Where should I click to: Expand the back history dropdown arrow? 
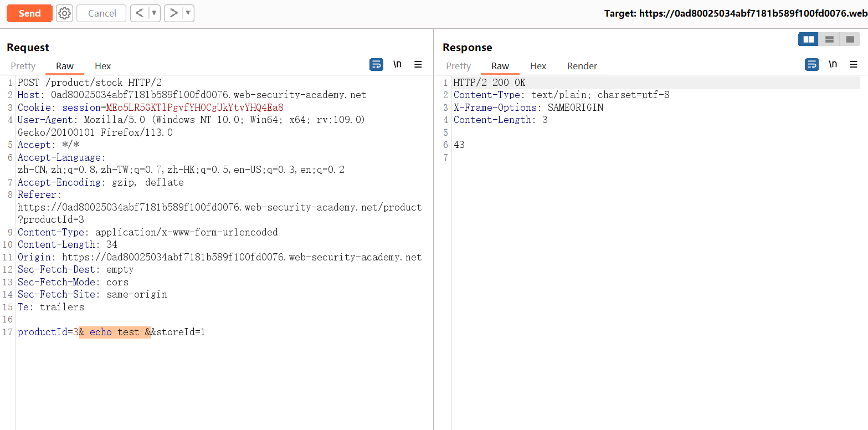click(x=154, y=13)
